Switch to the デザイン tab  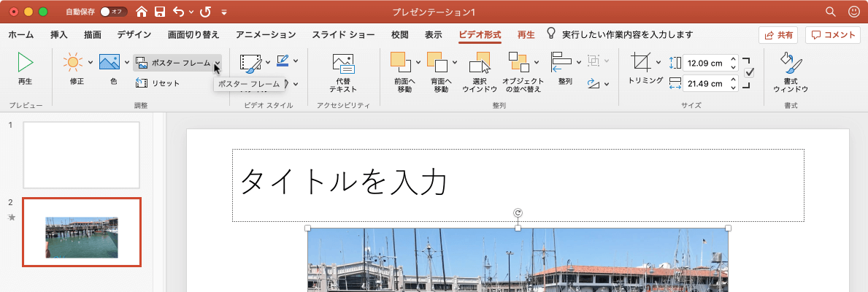coord(134,34)
